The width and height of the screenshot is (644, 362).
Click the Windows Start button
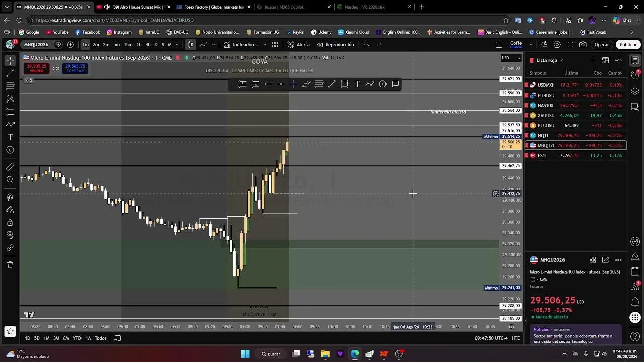point(245,354)
